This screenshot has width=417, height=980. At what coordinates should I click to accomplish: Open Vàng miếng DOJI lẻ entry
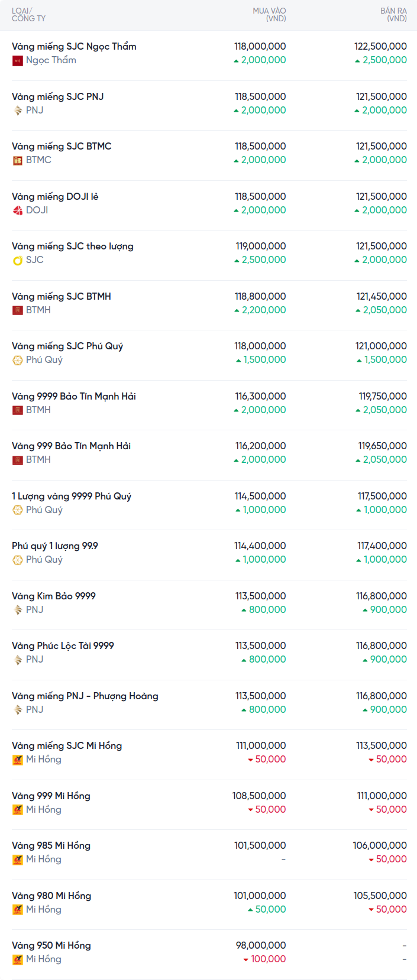(55, 196)
